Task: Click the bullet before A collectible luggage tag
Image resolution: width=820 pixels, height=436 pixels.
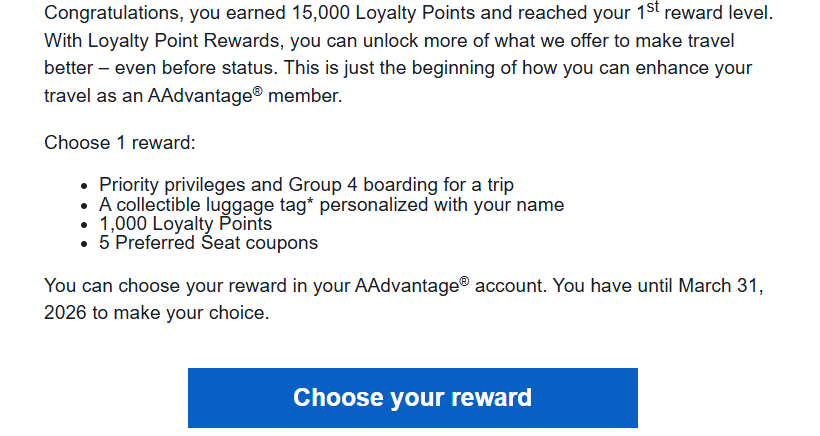Action: [x=84, y=205]
